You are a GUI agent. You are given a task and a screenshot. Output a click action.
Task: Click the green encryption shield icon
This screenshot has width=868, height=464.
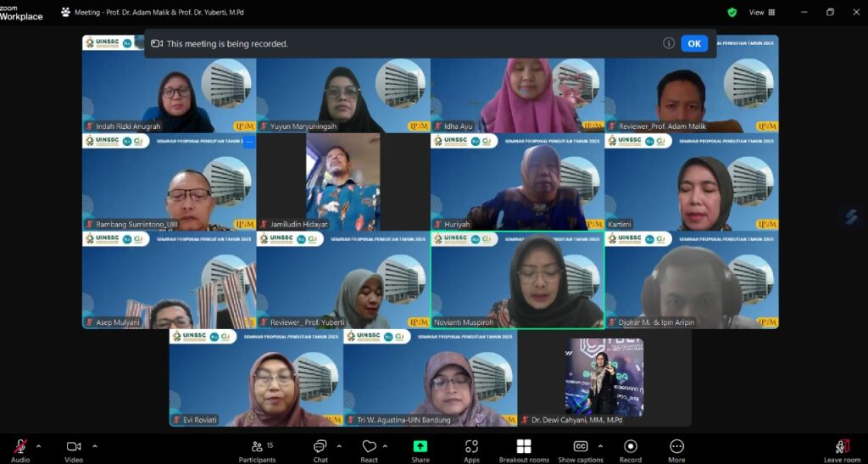point(732,13)
